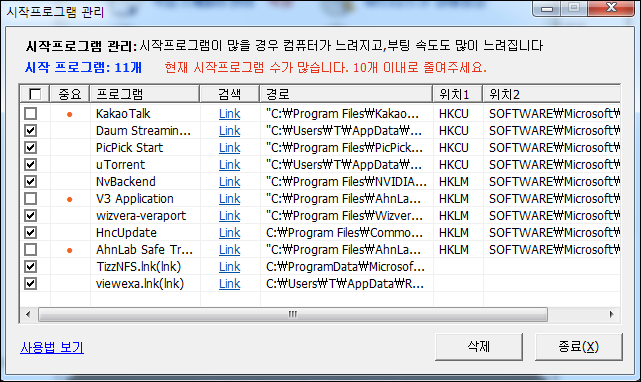This screenshot has width=641, height=382.
Task: Select the Daum Streamin... program name
Action: coord(143,131)
